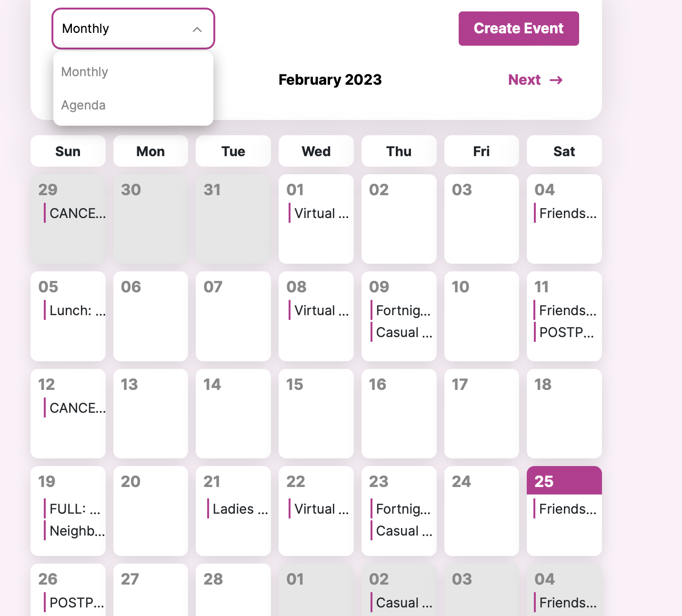Open Fortnig... event on February 09
Image resolution: width=682 pixels, height=616 pixels.
pos(403,310)
